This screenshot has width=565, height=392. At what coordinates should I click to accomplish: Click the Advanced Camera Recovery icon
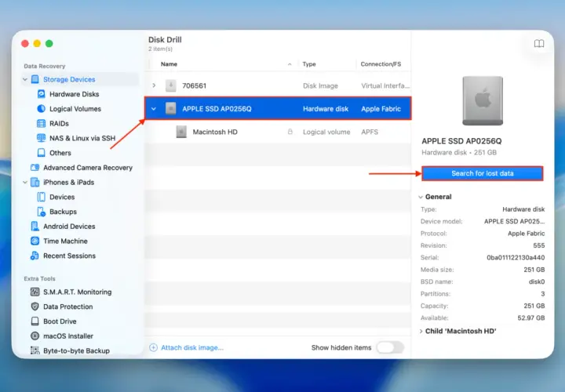pos(35,167)
